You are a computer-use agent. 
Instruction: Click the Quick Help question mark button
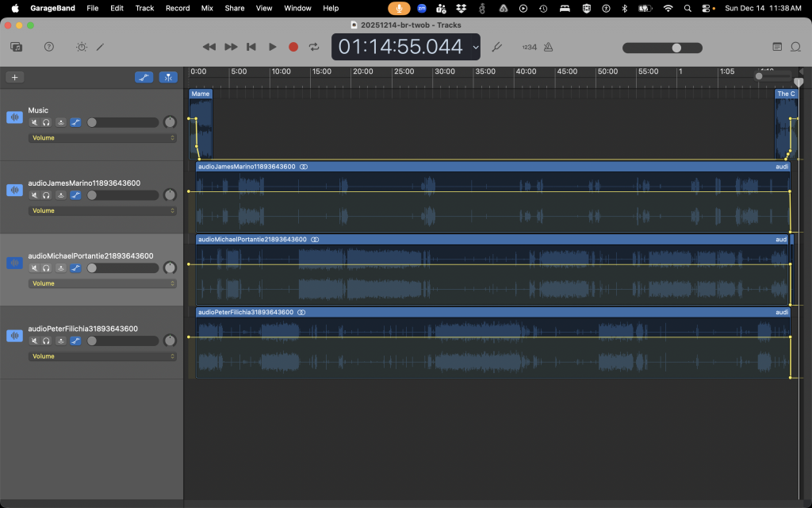click(49, 47)
